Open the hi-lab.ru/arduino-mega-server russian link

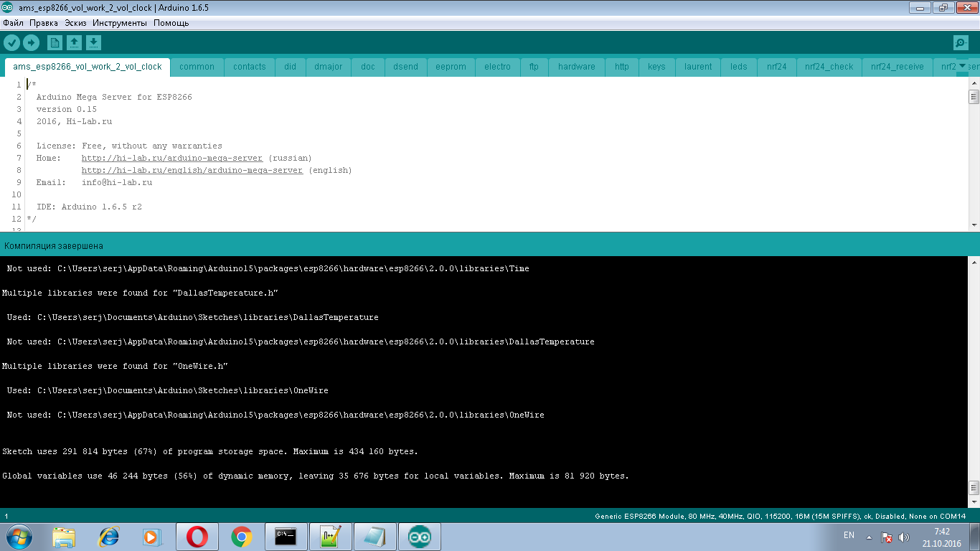[x=172, y=158]
